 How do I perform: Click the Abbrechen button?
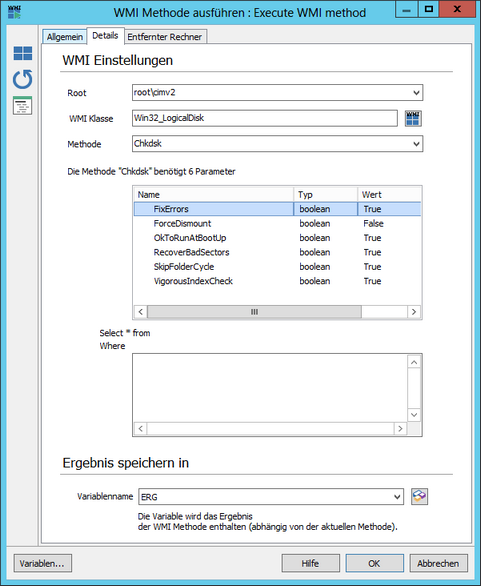coord(438,563)
